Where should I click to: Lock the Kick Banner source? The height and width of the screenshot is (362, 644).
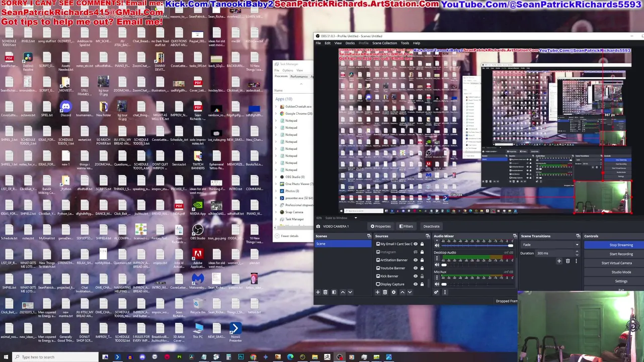click(422, 276)
